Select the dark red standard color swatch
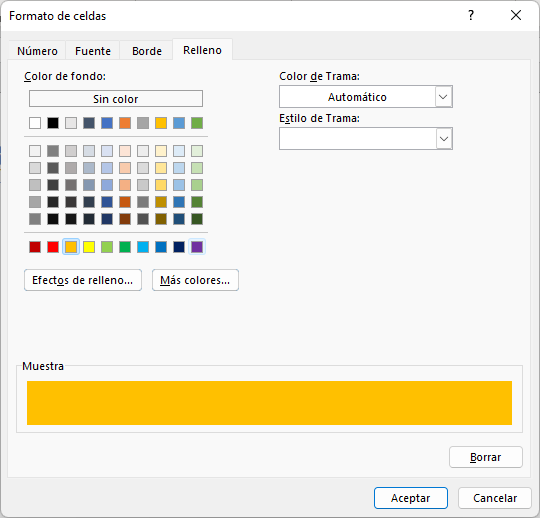Image resolution: width=540 pixels, height=518 pixels. pos(35,247)
